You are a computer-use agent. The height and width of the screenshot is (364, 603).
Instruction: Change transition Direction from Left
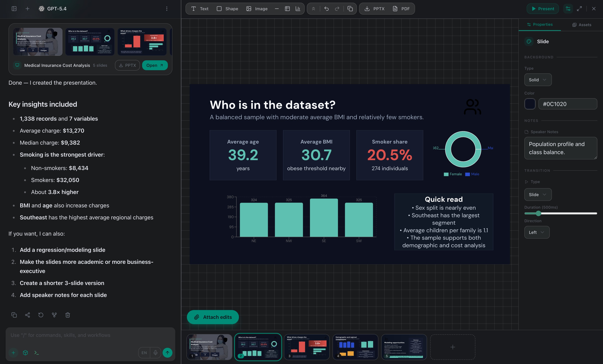[x=537, y=232]
